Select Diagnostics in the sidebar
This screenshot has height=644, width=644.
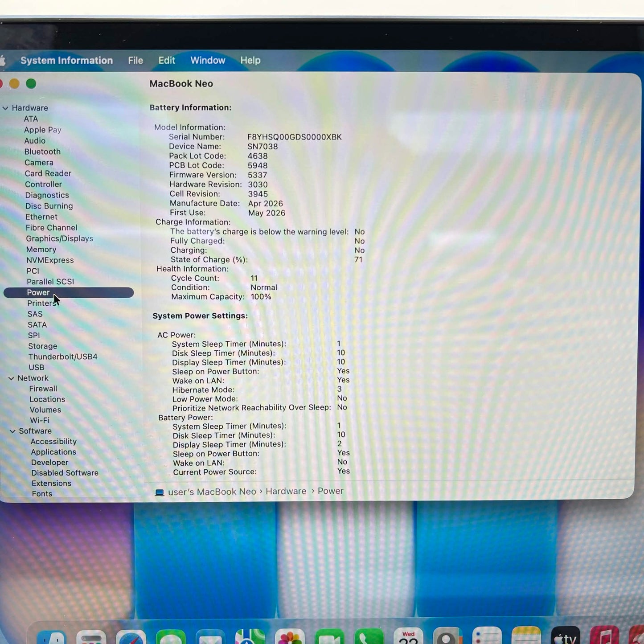[47, 195]
